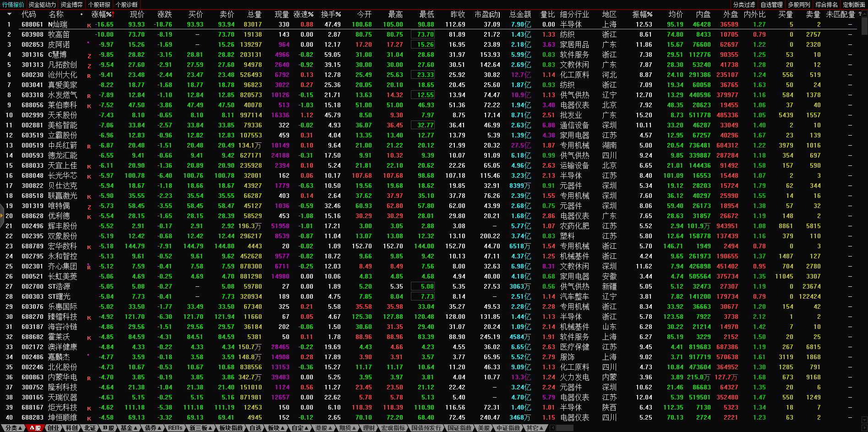Expand the 分类 tab menu at bottom

13,428
